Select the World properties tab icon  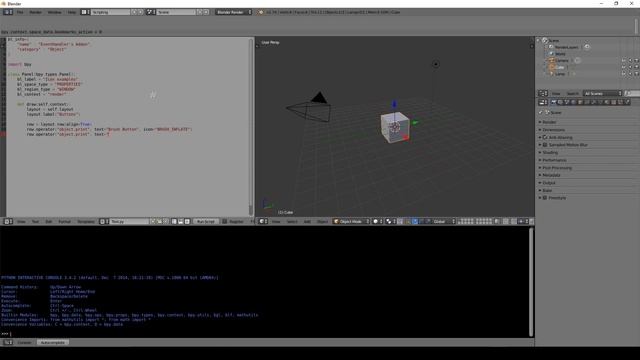tap(573, 102)
